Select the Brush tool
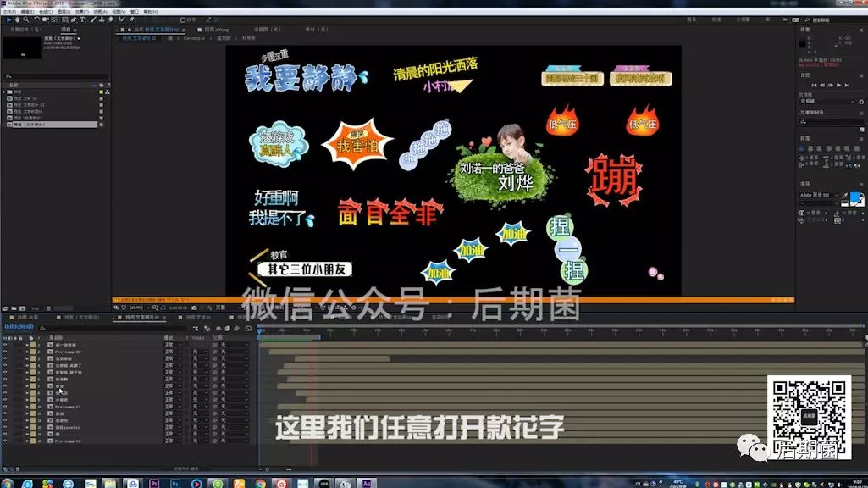 pos(93,19)
